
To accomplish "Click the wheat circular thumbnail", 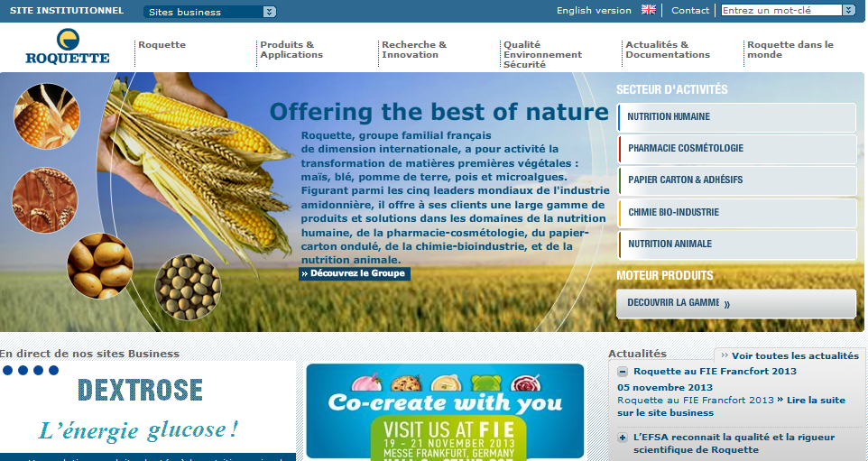I will coord(45,199).
